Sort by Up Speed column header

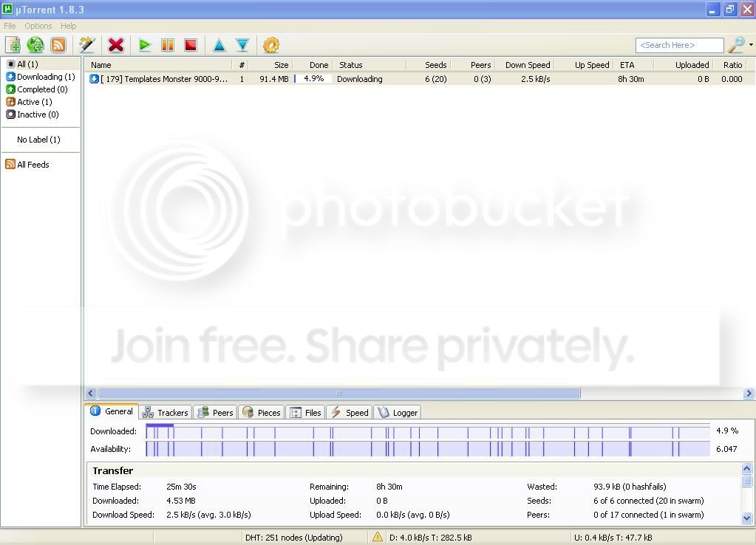tap(584, 64)
